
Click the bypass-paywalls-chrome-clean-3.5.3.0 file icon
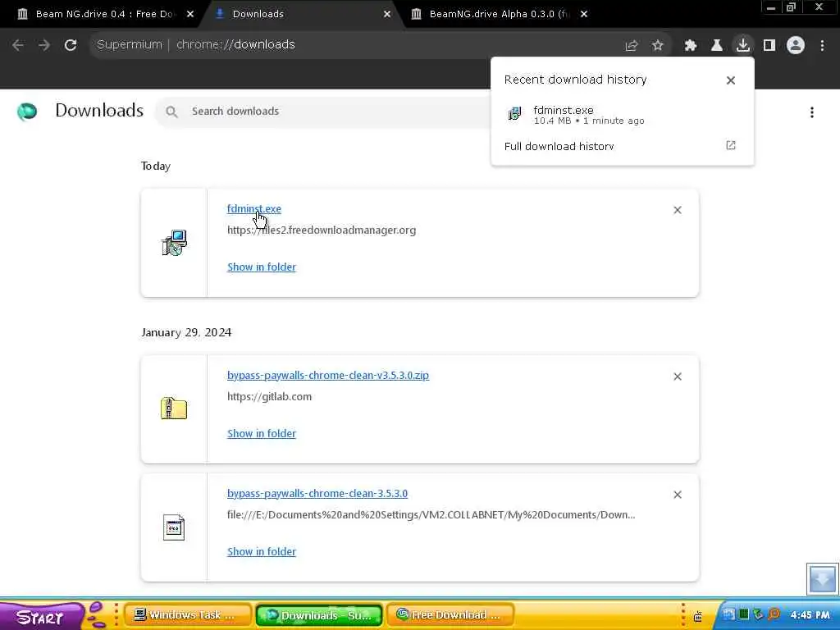click(x=174, y=527)
